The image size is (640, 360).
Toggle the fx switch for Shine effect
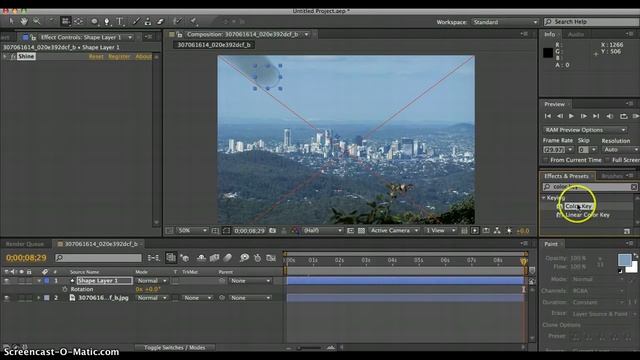click(13, 56)
